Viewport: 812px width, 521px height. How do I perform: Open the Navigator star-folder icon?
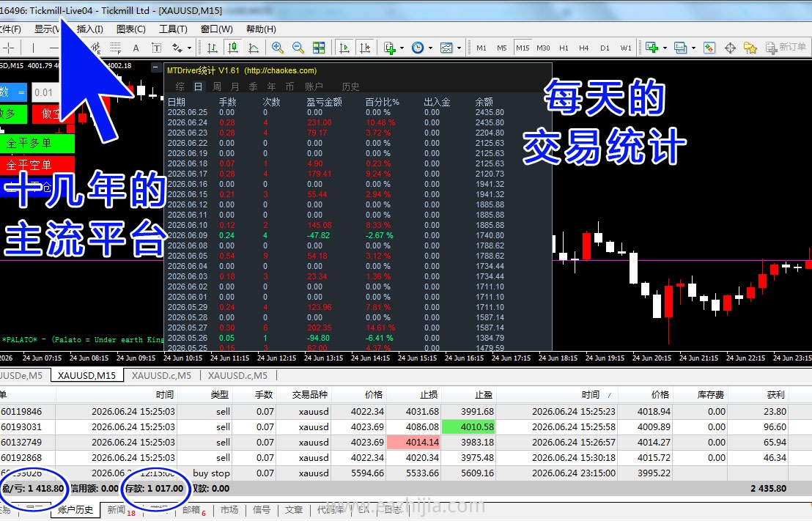point(750,48)
